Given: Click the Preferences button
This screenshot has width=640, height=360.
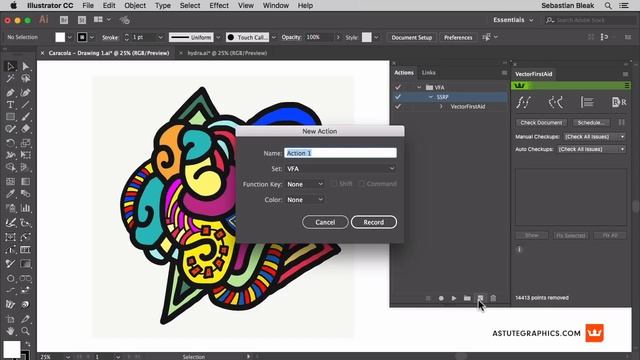Looking at the screenshot, I should point(458,38).
